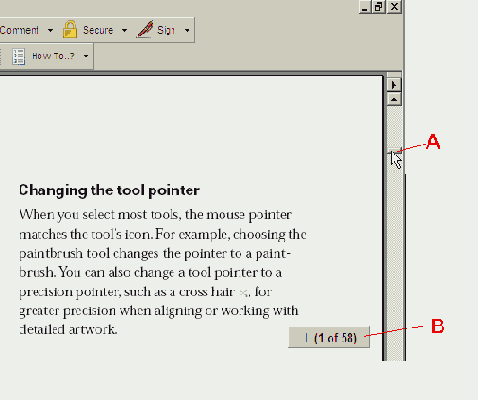The height and width of the screenshot is (400, 478).
Task: Open the How To..? dropdown arrow
Action: click(x=86, y=56)
